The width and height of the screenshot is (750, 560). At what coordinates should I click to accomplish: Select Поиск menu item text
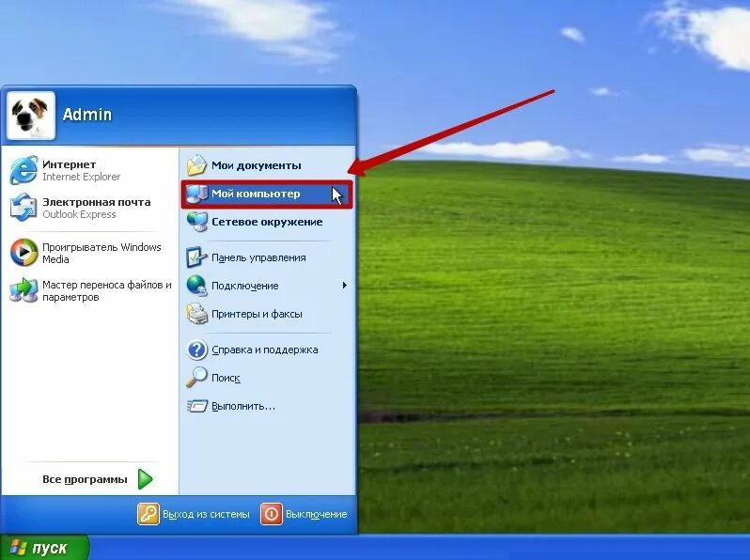[226, 378]
